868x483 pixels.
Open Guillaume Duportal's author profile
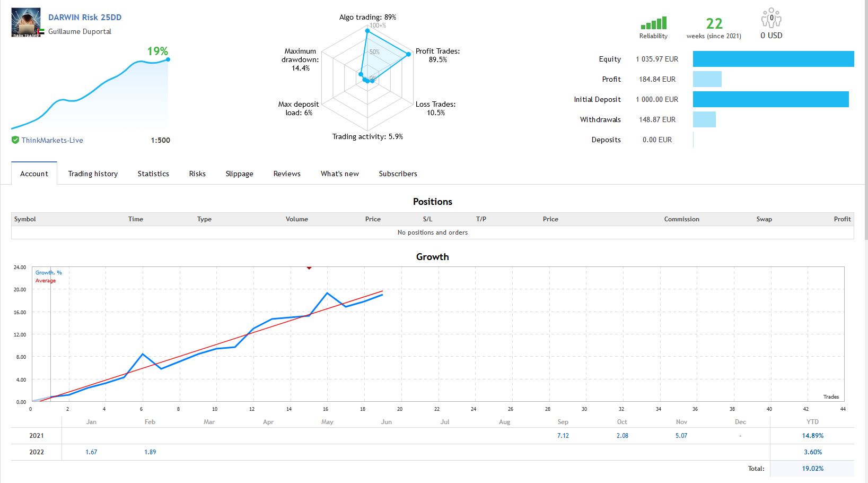80,31
